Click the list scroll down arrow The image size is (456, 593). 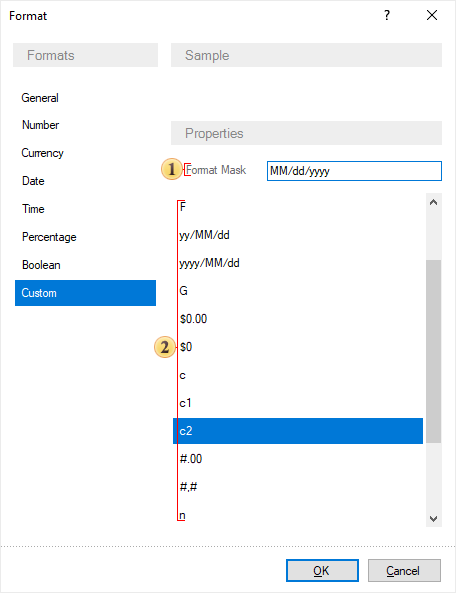434,518
